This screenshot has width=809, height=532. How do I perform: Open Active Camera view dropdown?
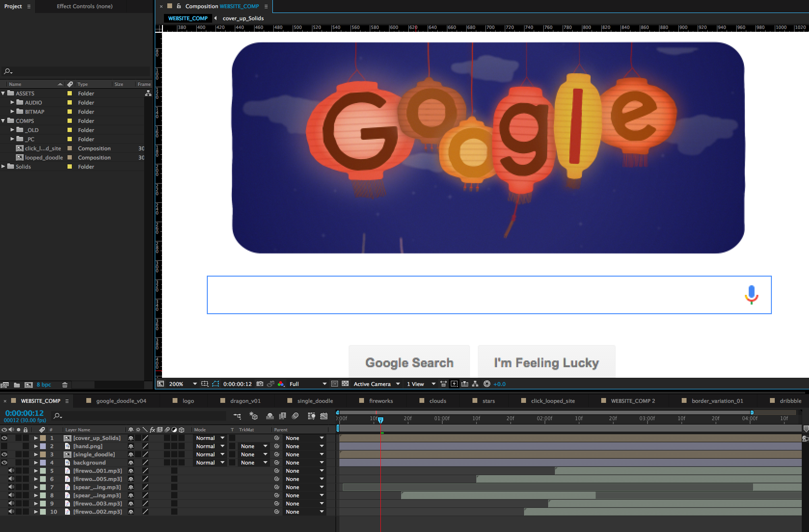[x=377, y=384]
